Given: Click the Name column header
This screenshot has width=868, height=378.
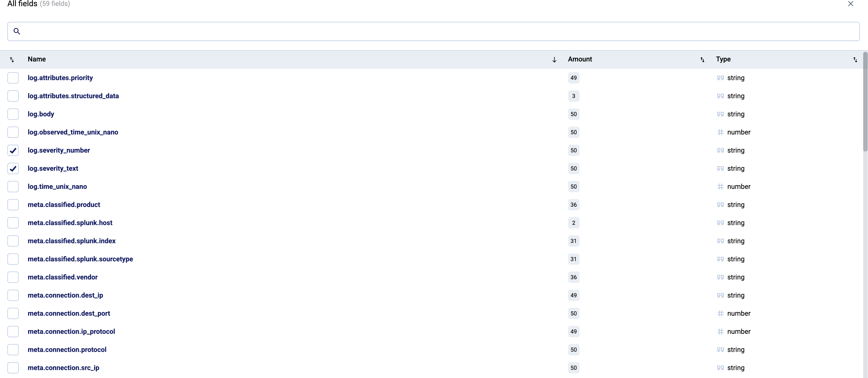Looking at the screenshot, I should 37,59.
